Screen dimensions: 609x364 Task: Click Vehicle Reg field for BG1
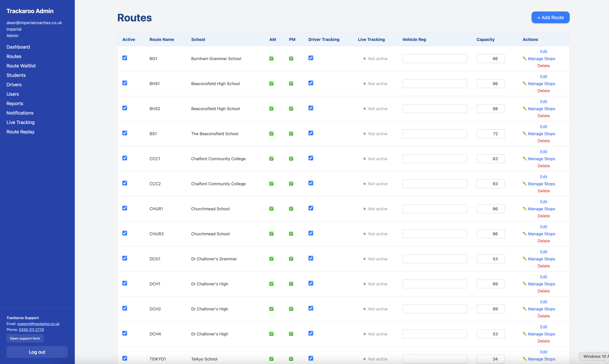coord(434,59)
